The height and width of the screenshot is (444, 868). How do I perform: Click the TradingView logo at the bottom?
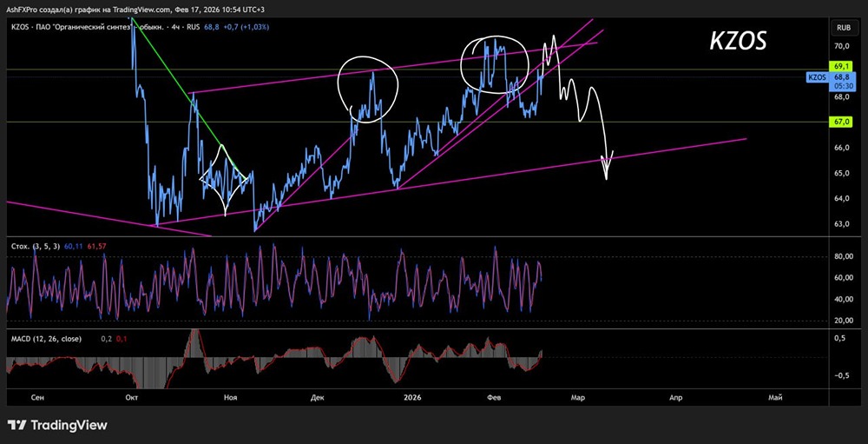(57, 425)
